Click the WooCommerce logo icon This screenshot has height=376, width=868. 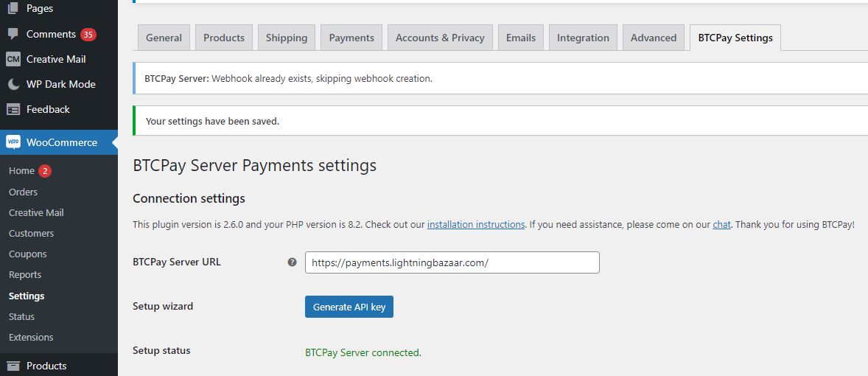[x=13, y=142]
